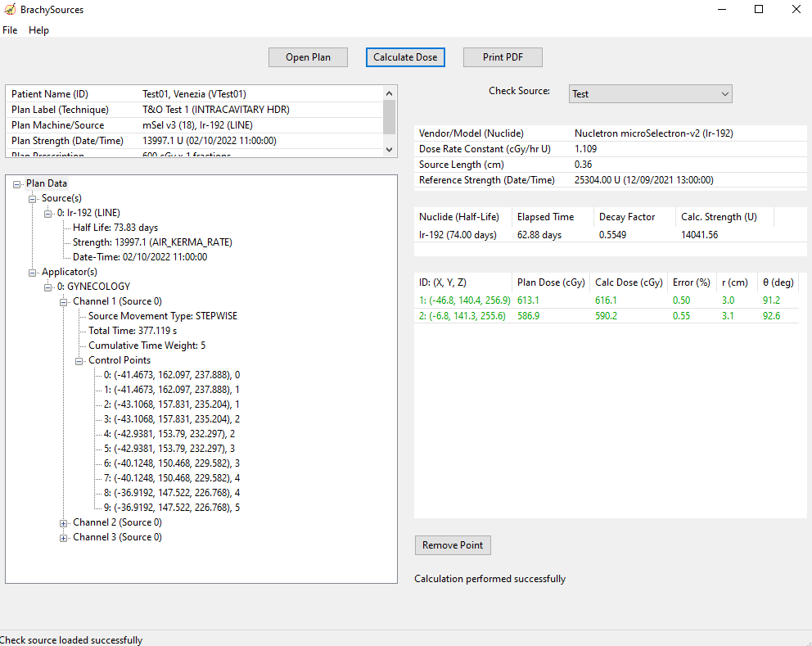Click the Source Length value 0.36
This screenshot has width=812, height=646.
point(583,165)
